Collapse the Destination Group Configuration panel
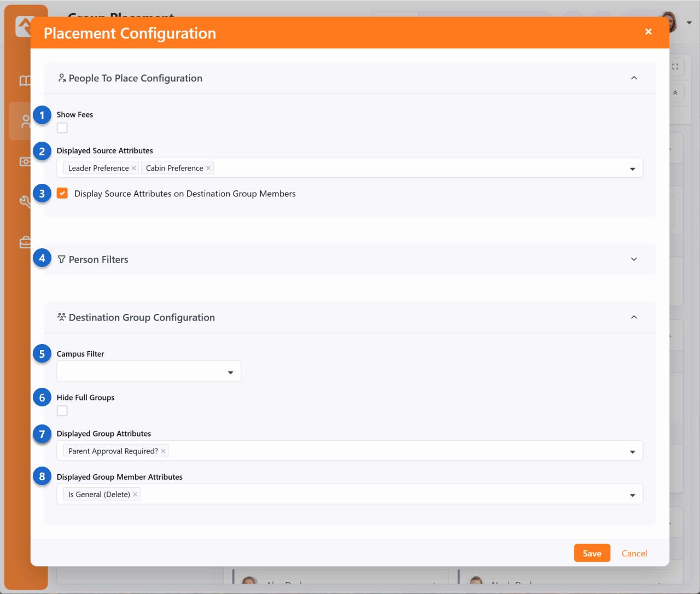 634,317
